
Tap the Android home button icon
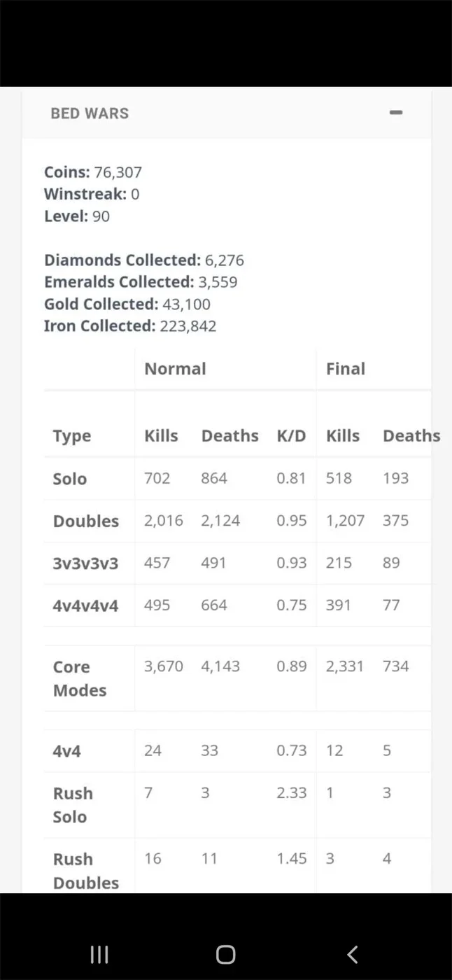225,954
